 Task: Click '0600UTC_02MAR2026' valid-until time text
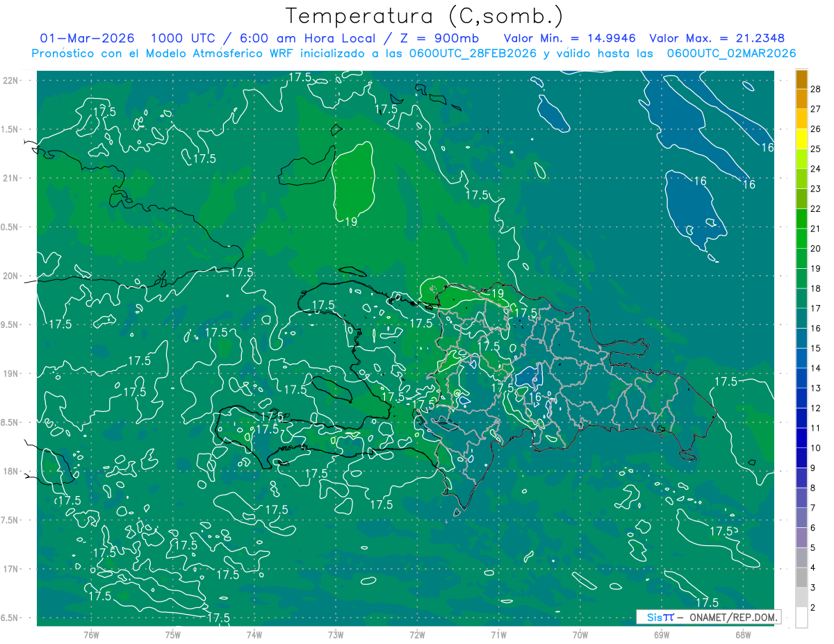click(731, 53)
